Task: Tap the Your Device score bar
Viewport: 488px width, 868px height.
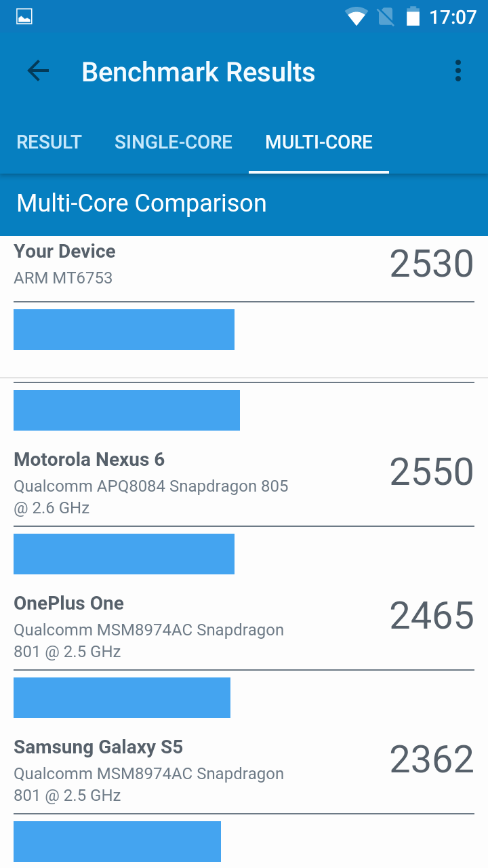Action: point(124,330)
